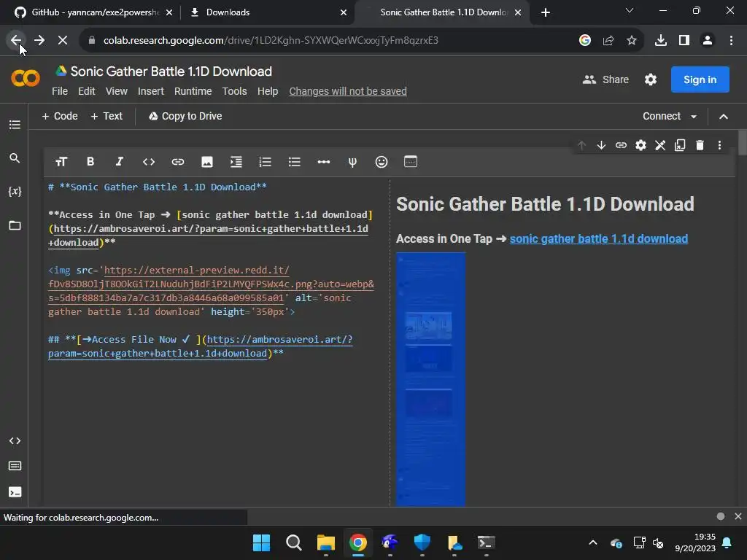This screenshot has width=747, height=560.
Task: Switch to GitHub exe2powershell tab
Action: 93,12
